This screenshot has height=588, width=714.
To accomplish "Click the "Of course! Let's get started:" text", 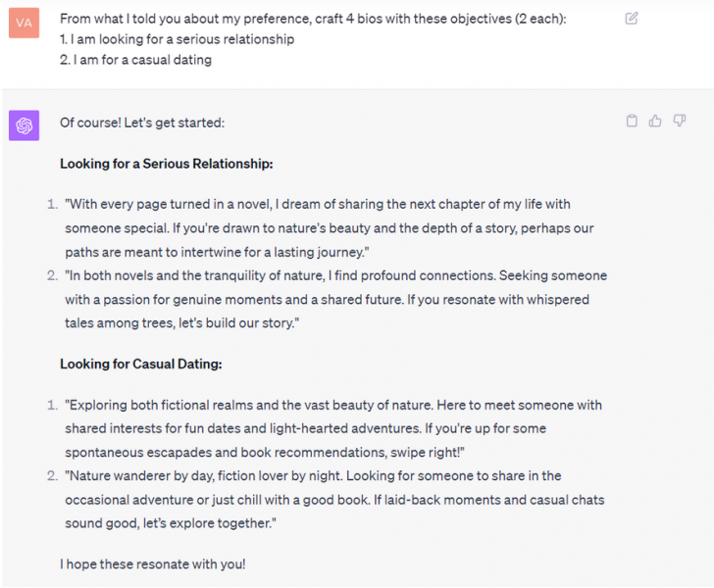I will [142, 122].
